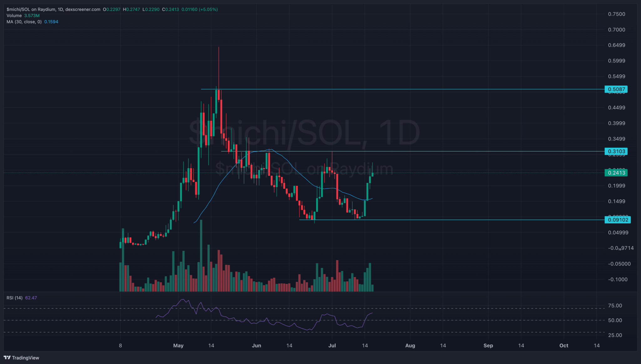This screenshot has width=641, height=364.
Task: Click the -0.1000 price axis value
Action: 618,279
